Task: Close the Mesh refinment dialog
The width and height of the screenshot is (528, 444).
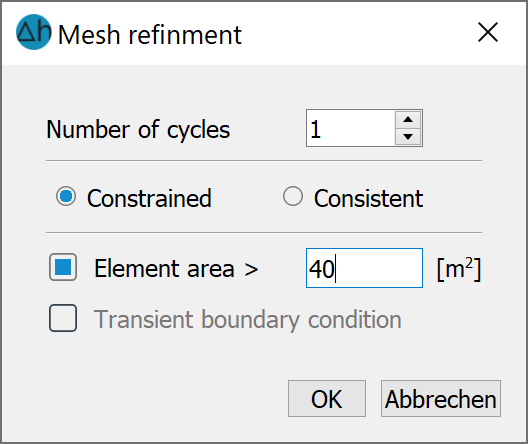Action: [488, 32]
